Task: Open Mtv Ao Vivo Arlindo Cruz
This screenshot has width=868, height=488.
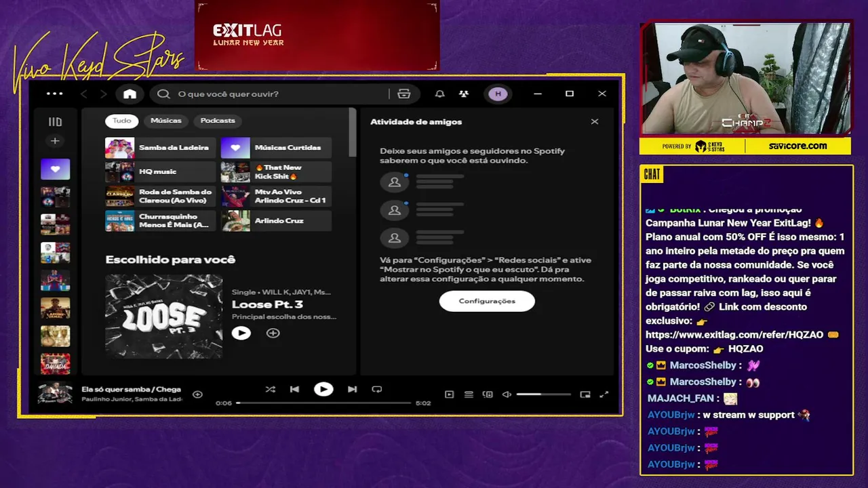Action: [x=276, y=197]
